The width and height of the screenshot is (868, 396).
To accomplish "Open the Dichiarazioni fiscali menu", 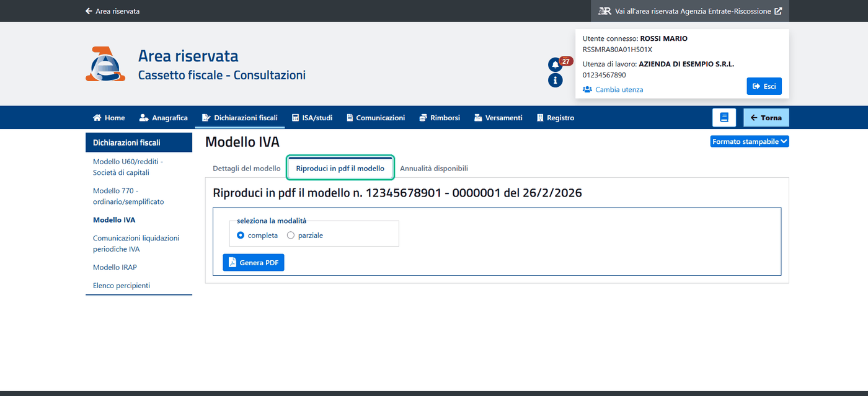I will pos(240,118).
